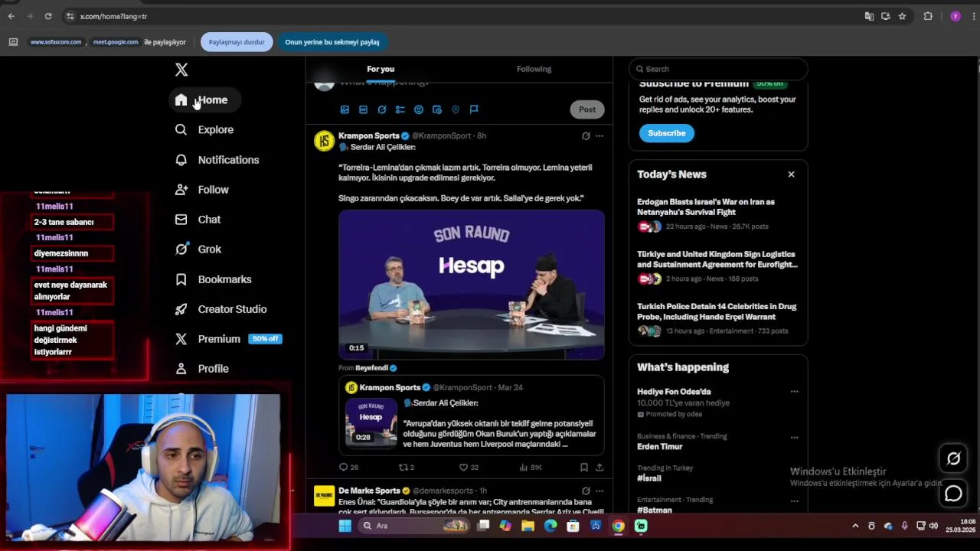Open the Windows Start menu
The height and width of the screenshot is (551, 980).
[345, 526]
